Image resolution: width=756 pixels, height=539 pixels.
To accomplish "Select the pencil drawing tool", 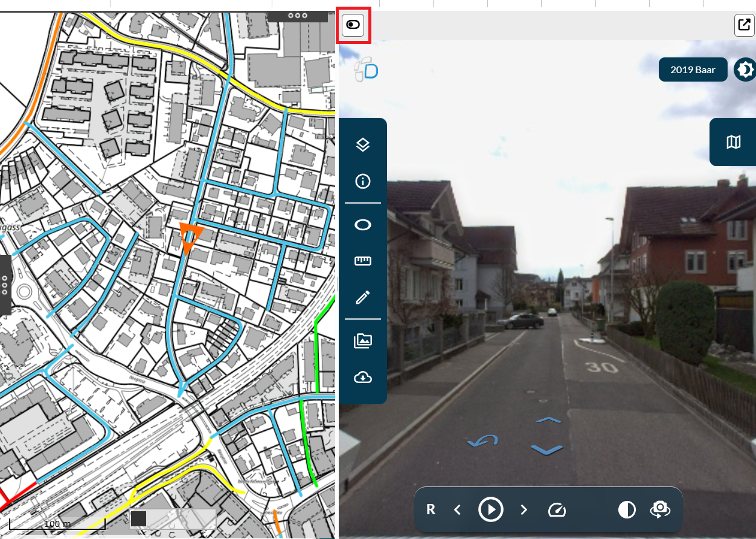I will (362, 297).
